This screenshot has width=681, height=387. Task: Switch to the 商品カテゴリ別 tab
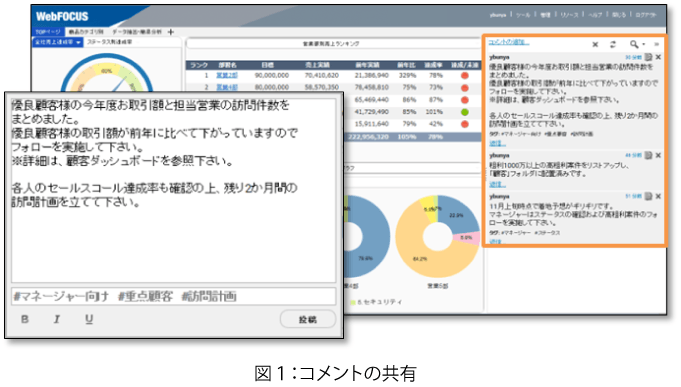click(x=86, y=32)
